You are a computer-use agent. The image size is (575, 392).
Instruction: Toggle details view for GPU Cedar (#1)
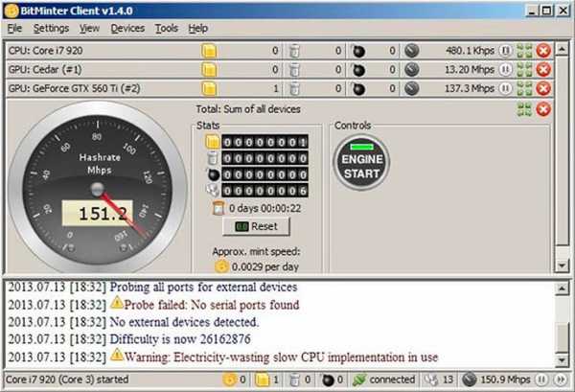(524, 69)
